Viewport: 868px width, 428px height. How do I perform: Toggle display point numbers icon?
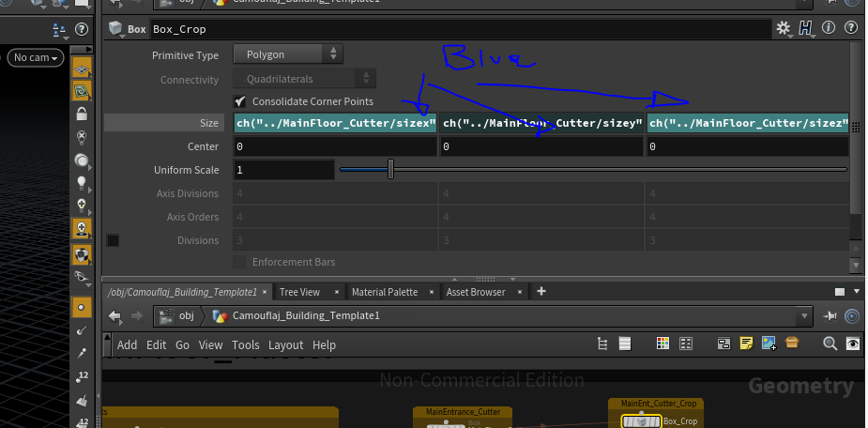pos(82,376)
